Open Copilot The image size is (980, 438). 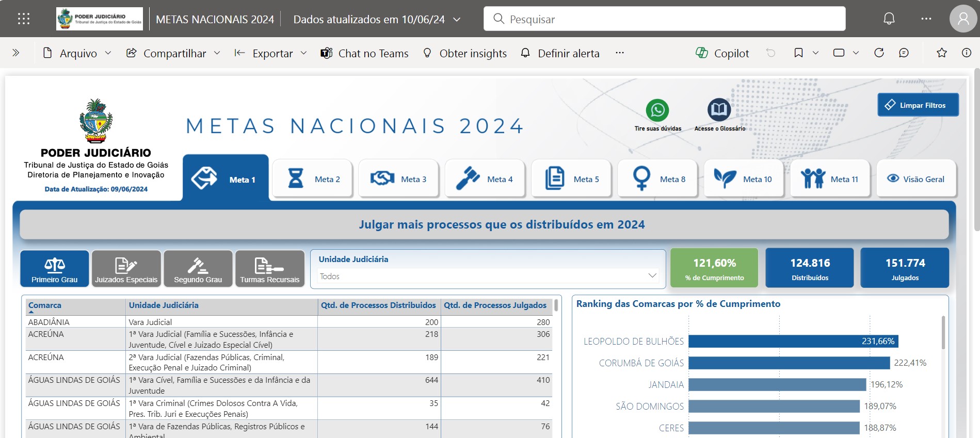point(722,53)
